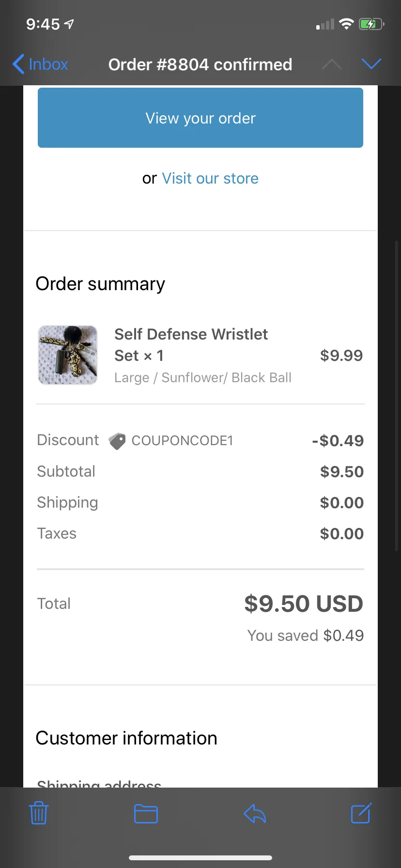Tap the trash icon to delete email
This screenshot has height=868, width=401.
click(39, 813)
